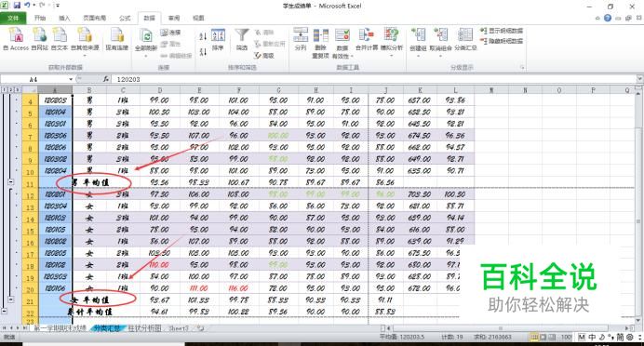Switch to the 公式 formulas ribbon tab
Screen dimensions: 644x346
[x=125, y=18]
